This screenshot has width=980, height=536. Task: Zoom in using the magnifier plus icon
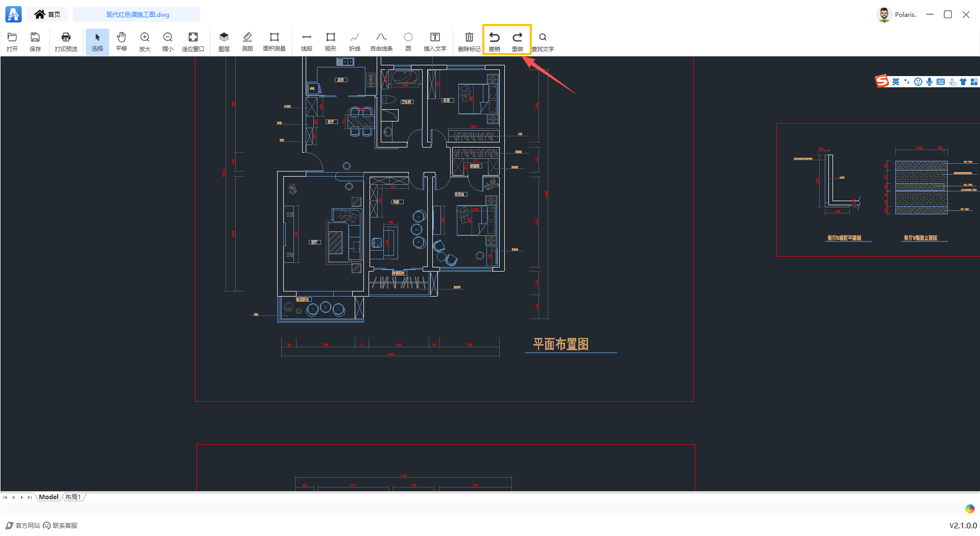coord(145,41)
